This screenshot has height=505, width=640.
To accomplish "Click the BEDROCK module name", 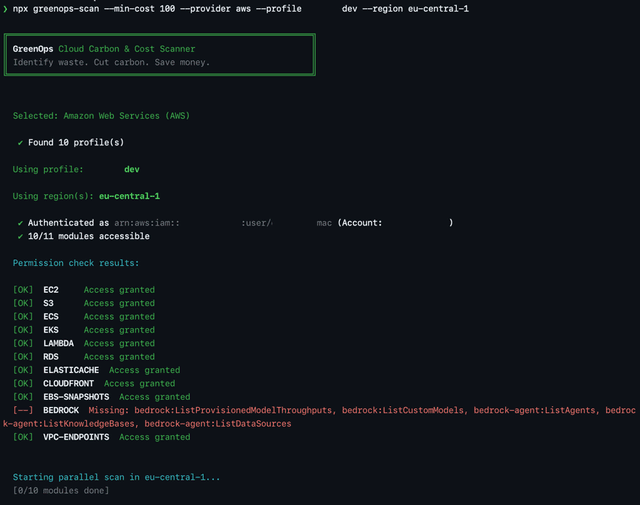I will point(61,410).
